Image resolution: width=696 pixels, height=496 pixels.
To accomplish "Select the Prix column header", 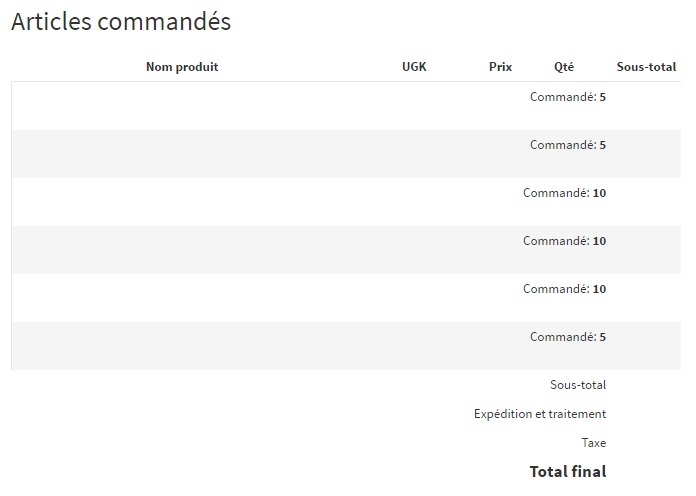I will tap(500, 67).
